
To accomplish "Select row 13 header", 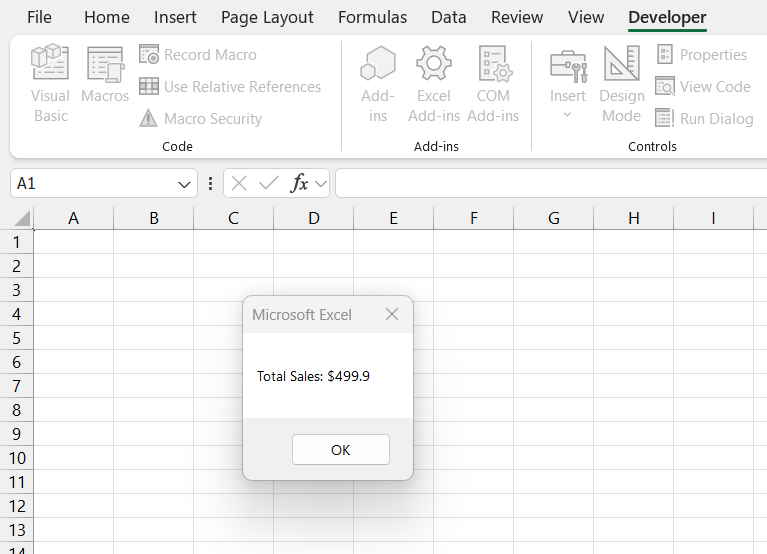I will (17, 530).
